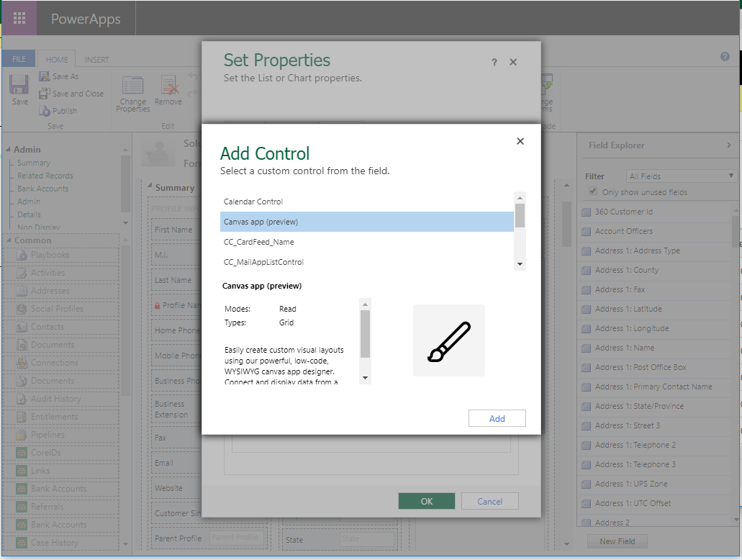Click the Save As icon
Viewport: 742px width, 560px height.
click(45, 76)
